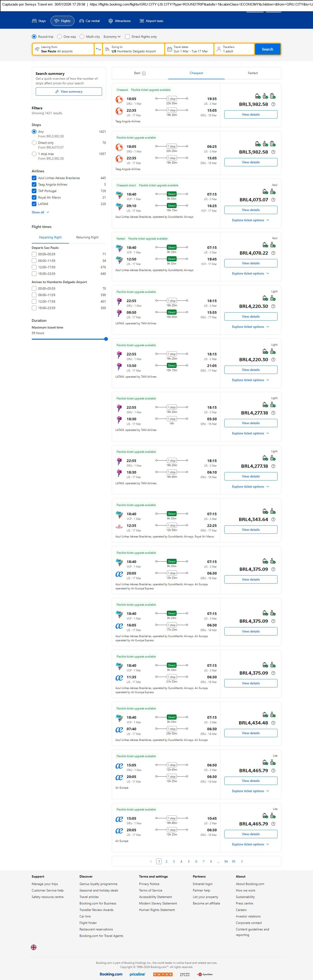Select the One way radio button
This screenshot has height=980, width=313.
[59, 37]
